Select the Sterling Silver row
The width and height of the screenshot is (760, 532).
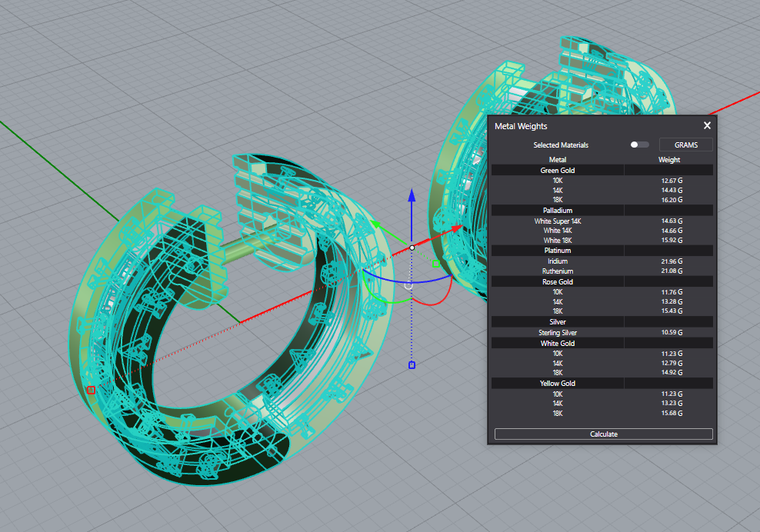558,333
